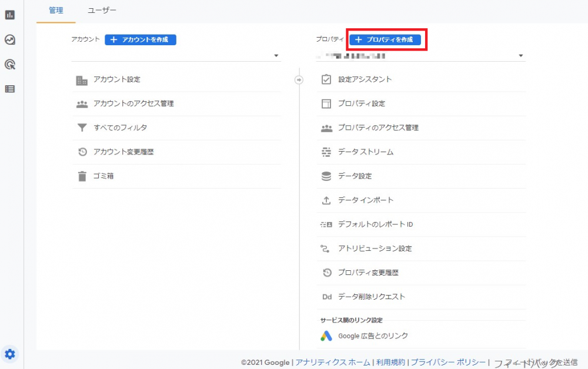Open the Explore icon in sidebar
588x369 pixels.
tap(10, 40)
